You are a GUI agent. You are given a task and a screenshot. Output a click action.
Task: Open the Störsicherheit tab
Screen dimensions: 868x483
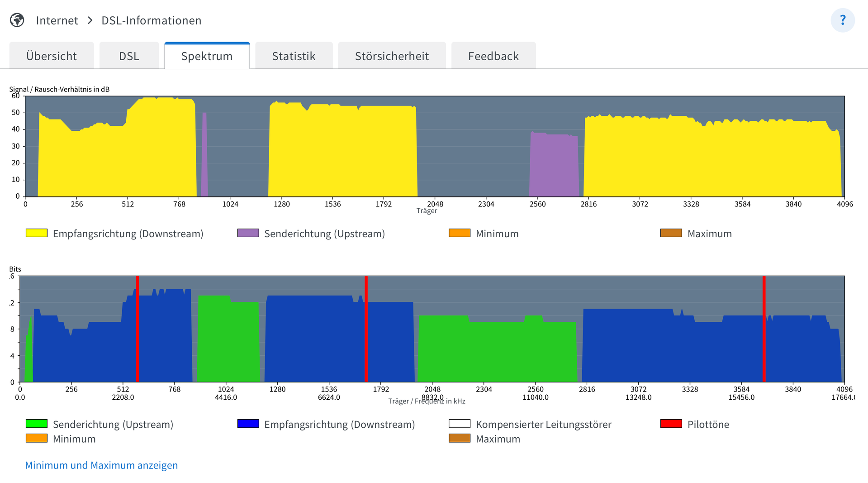392,56
